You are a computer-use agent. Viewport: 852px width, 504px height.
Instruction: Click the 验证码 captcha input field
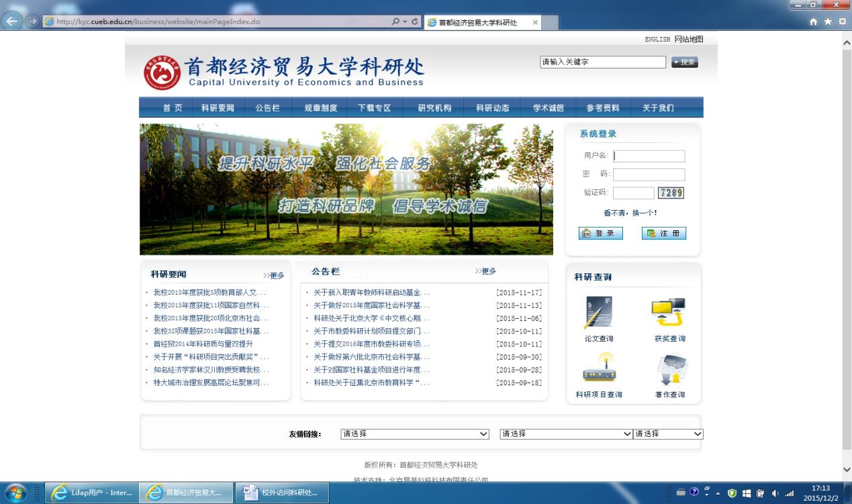633,193
